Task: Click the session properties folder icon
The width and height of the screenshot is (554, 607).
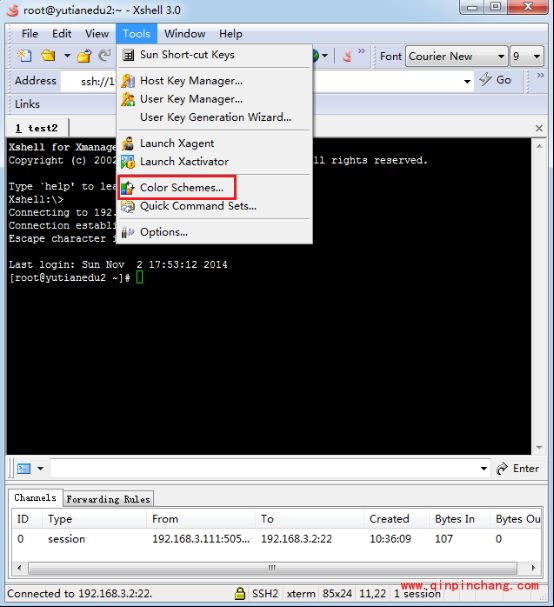Action: [84, 56]
